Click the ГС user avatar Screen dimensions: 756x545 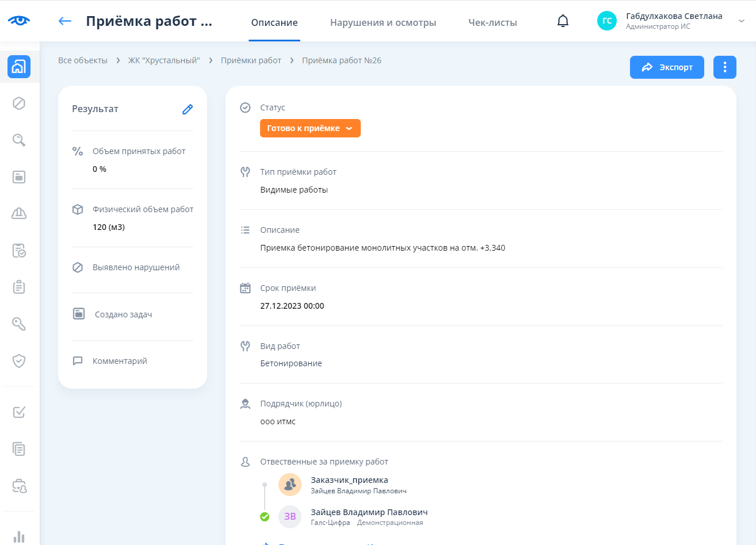pos(607,21)
